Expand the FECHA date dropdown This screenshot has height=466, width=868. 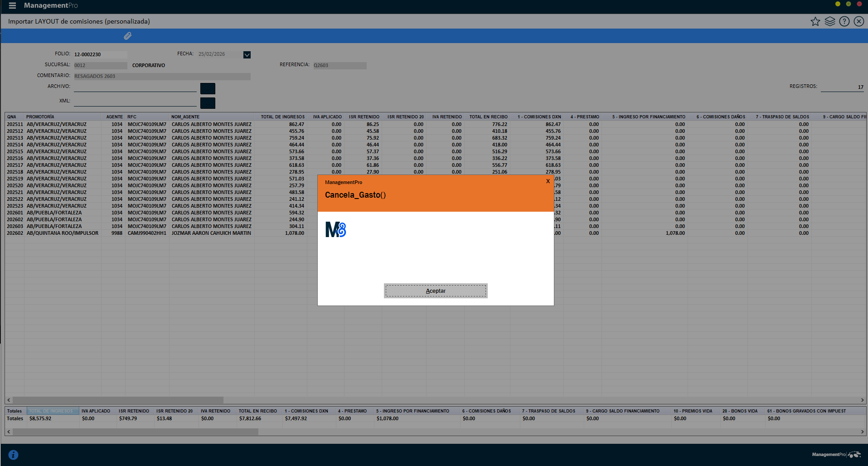click(x=247, y=55)
